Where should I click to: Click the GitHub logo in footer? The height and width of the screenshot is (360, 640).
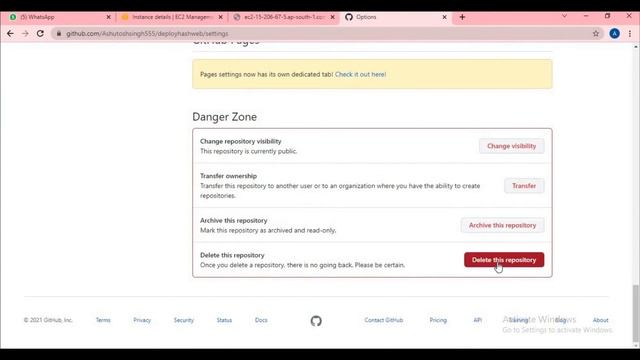[x=316, y=321]
